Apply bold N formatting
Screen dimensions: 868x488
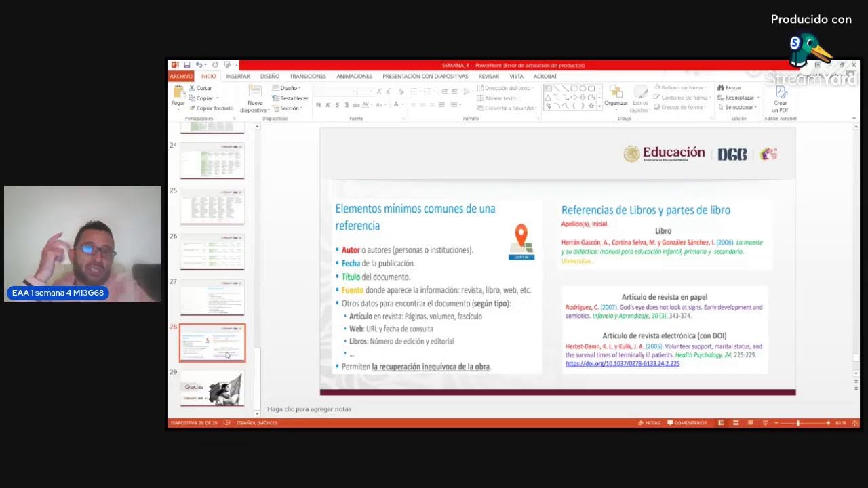pos(318,105)
